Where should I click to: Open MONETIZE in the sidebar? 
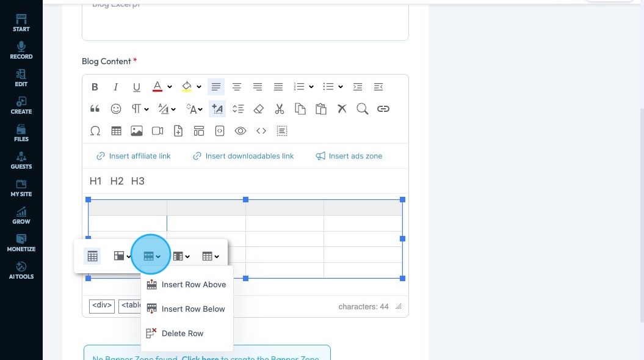pos(21,244)
